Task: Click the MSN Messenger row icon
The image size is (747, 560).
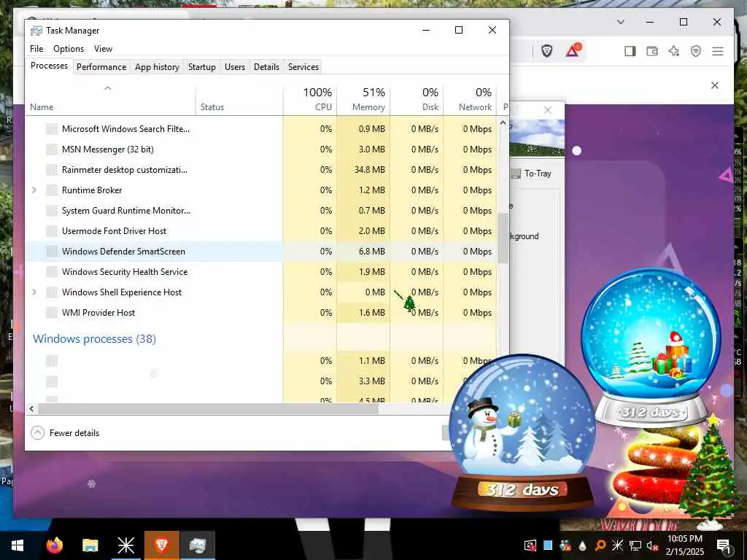Action: [52, 149]
